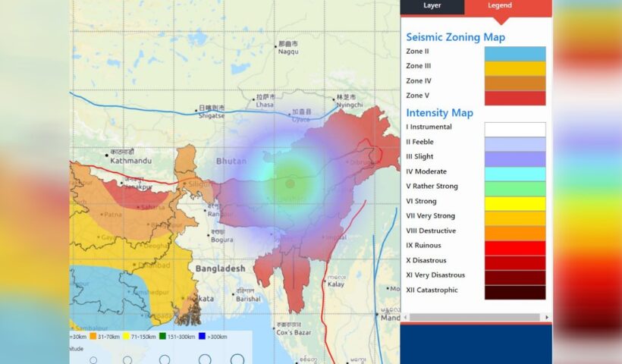
Task: Click the Zone V red color swatch
Action: coord(515,98)
